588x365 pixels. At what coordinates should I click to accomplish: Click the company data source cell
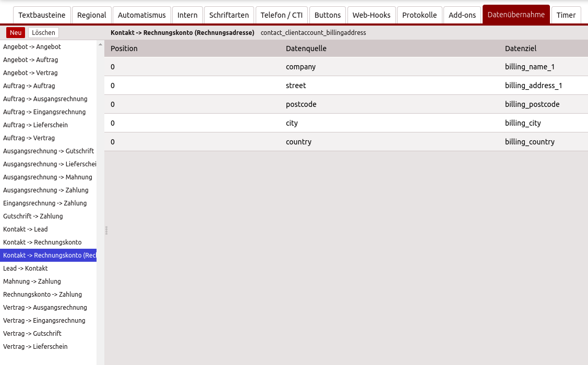click(301, 67)
